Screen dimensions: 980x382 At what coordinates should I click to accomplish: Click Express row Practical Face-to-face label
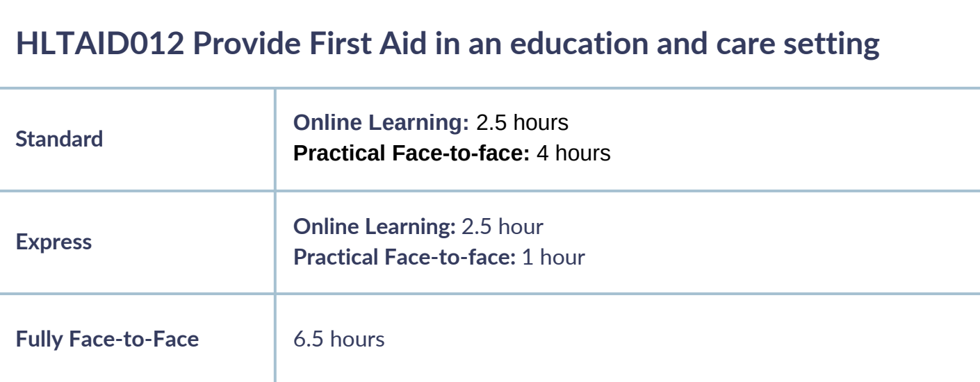(405, 258)
